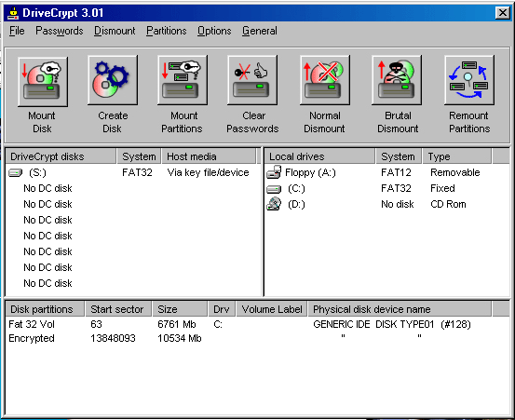Click the No disk system cell
The height and width of the screenshot is (420, 515).
pos(397,204)
